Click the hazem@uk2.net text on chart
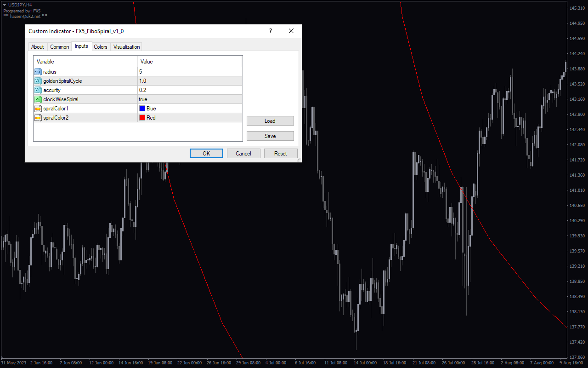Image resolution: width=588 pixels, height=368 pixels. pos(25,16)
